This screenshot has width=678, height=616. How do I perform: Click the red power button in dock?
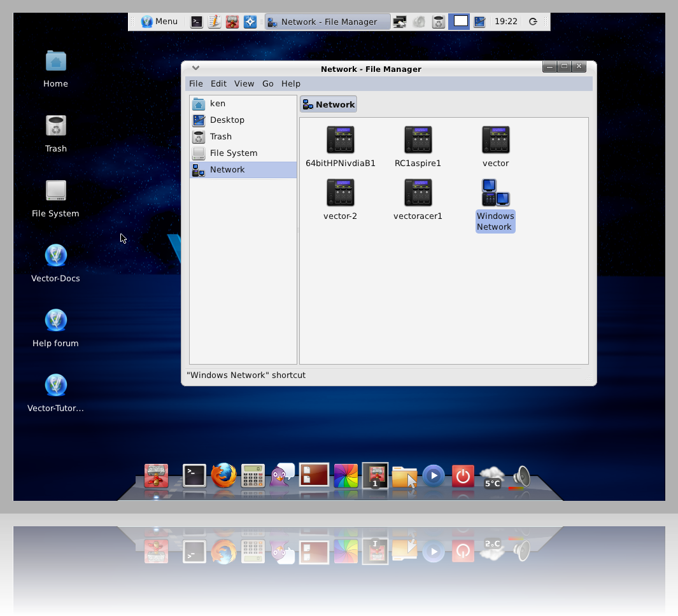[463, 476]
